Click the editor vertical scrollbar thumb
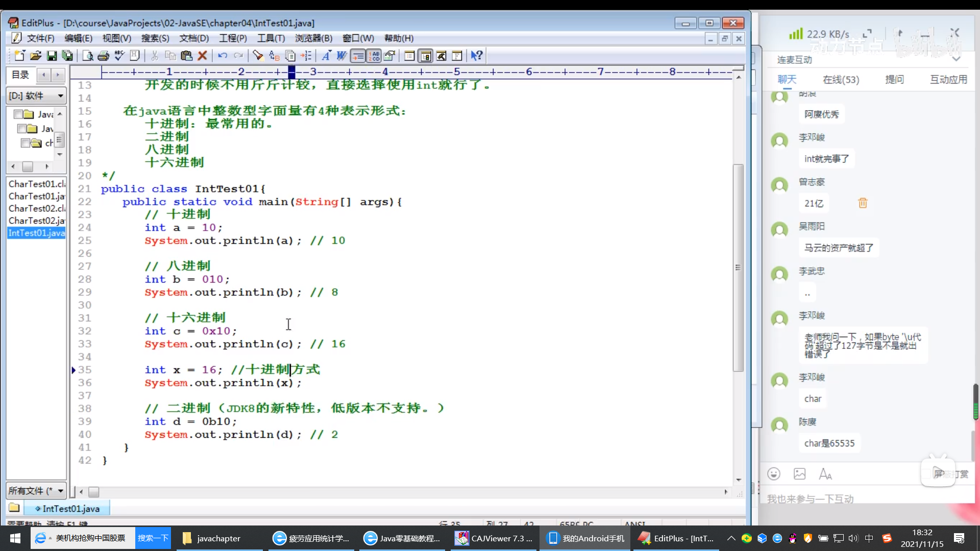Image resolution: width=980 pixels, height=551 pixels. click(738, 267)
